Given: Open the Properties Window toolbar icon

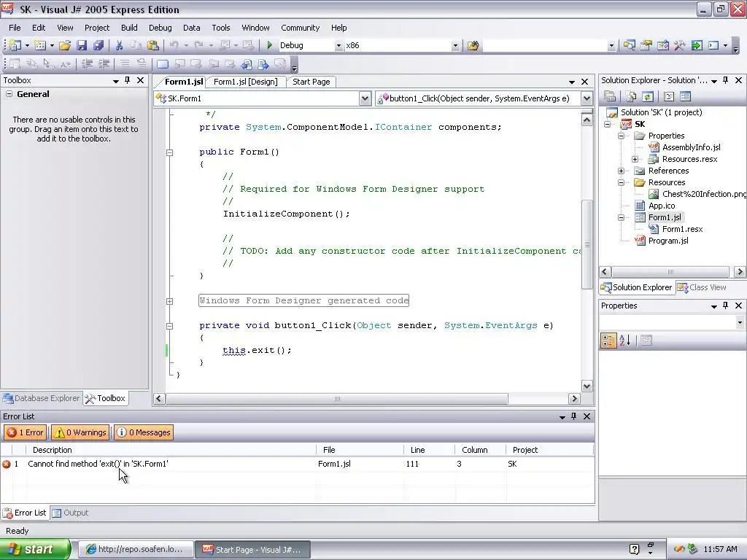Looking at the screenshot, I should [646, 45].
